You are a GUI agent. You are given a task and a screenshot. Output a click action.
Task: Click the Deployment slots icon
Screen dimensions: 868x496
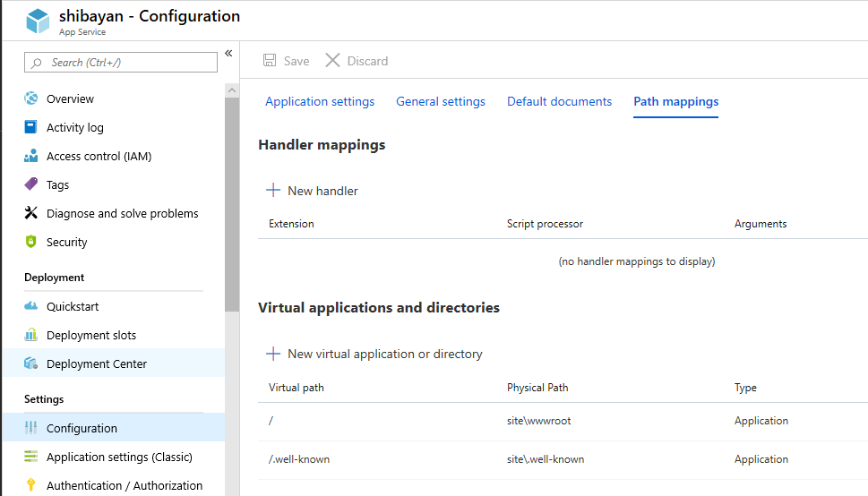tap(31, 335)
